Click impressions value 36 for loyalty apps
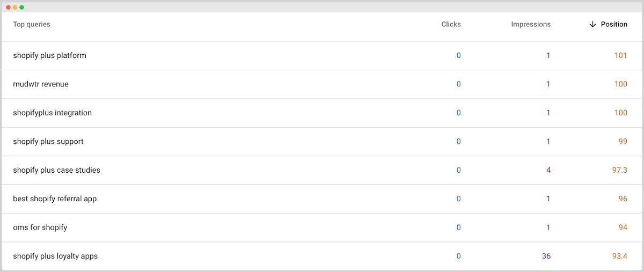The image size is (644, 272). point(546,256)
